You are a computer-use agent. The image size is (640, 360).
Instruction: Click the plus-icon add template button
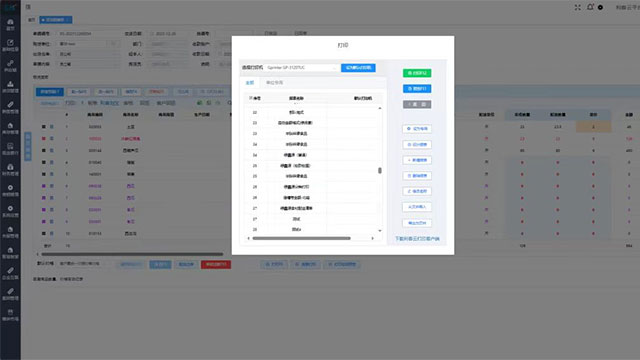[417, 160]
